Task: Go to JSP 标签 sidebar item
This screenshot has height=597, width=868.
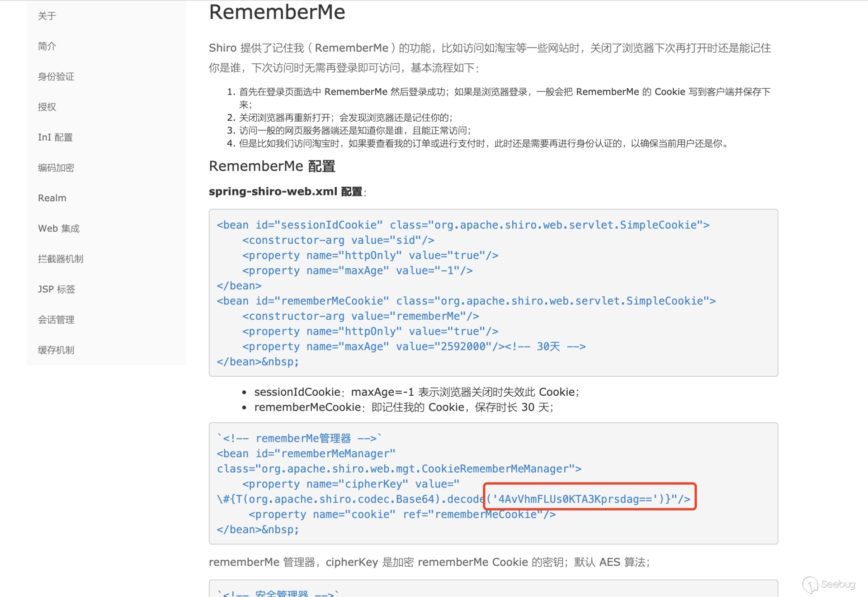Action: [x=57, y=289]
